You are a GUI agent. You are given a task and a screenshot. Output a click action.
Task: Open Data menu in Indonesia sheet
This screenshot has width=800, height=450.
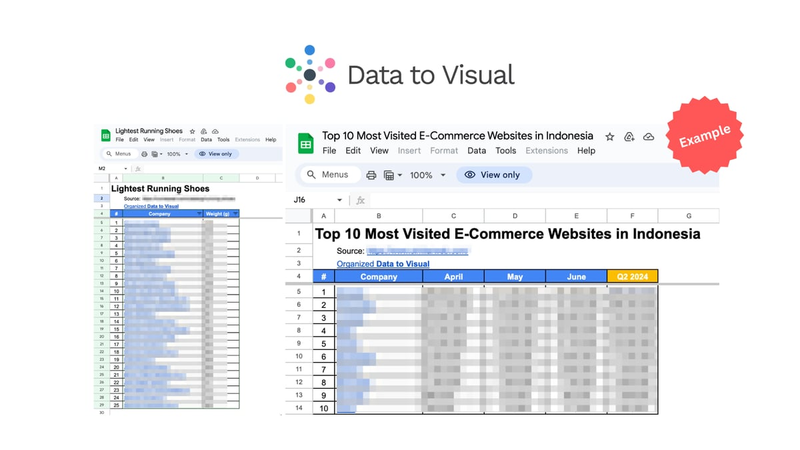tap(477, 151)
